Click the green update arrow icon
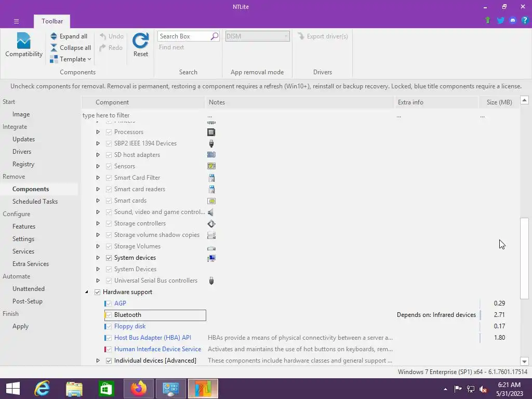The height and width of the screenshot is (399, 532). tap(488, 20)
